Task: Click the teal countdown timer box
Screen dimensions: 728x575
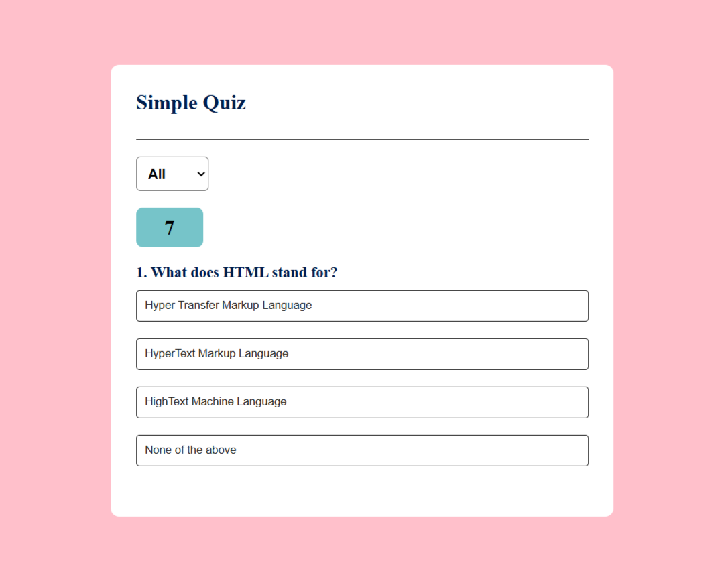Action: click(x=170, y=227)
